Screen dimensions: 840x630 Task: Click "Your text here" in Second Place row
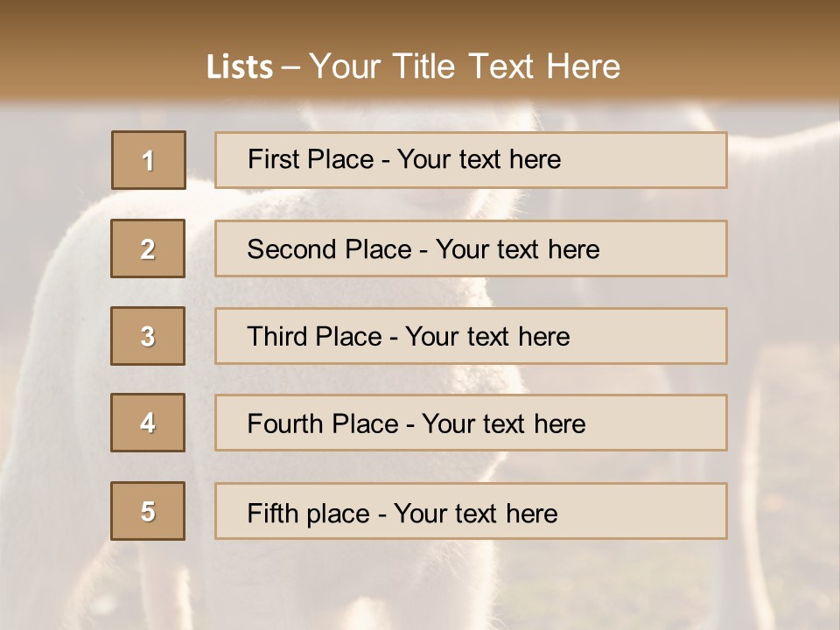tap(517, 249)
